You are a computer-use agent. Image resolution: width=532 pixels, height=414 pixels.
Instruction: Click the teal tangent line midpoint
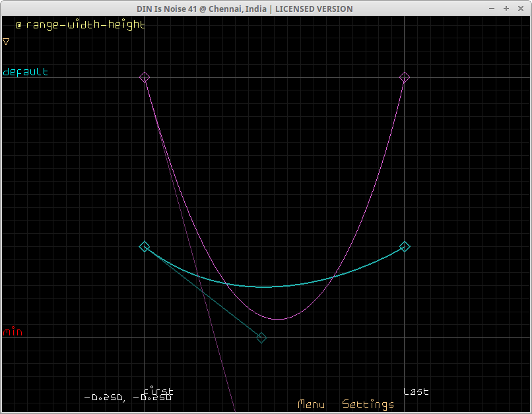(203, 293)
